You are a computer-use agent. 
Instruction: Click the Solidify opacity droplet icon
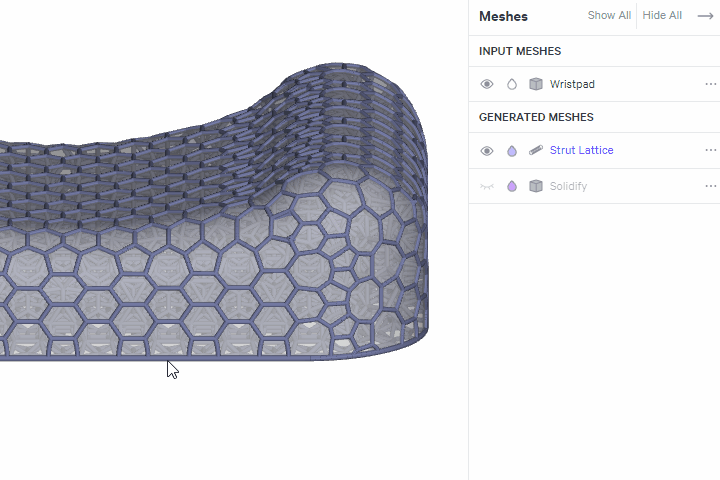pos(512,186)
